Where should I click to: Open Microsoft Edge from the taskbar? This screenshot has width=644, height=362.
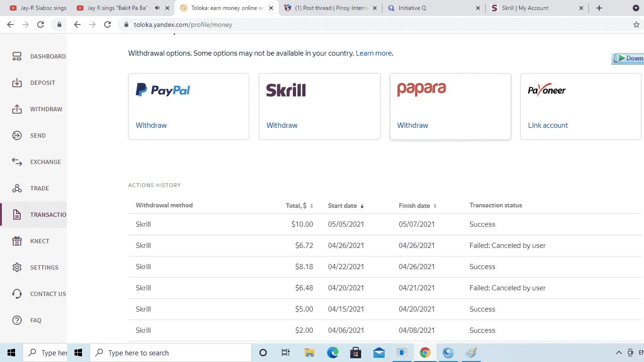coord(333,353)
